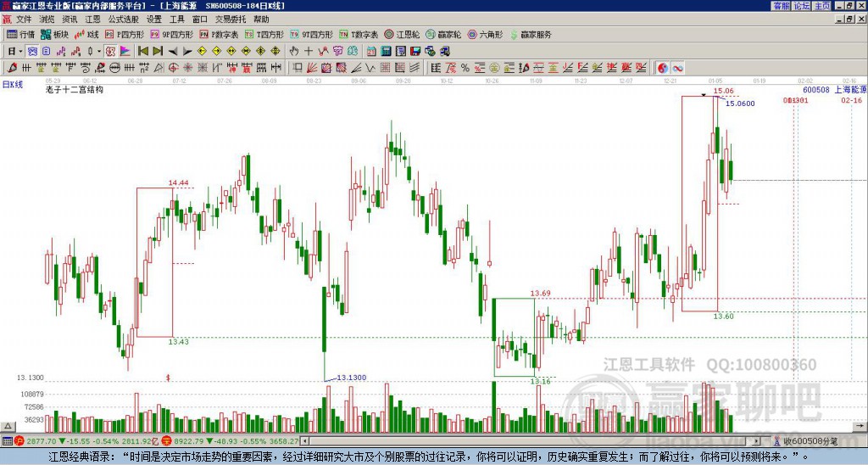Select the hand pan tool

click(294, 52)
